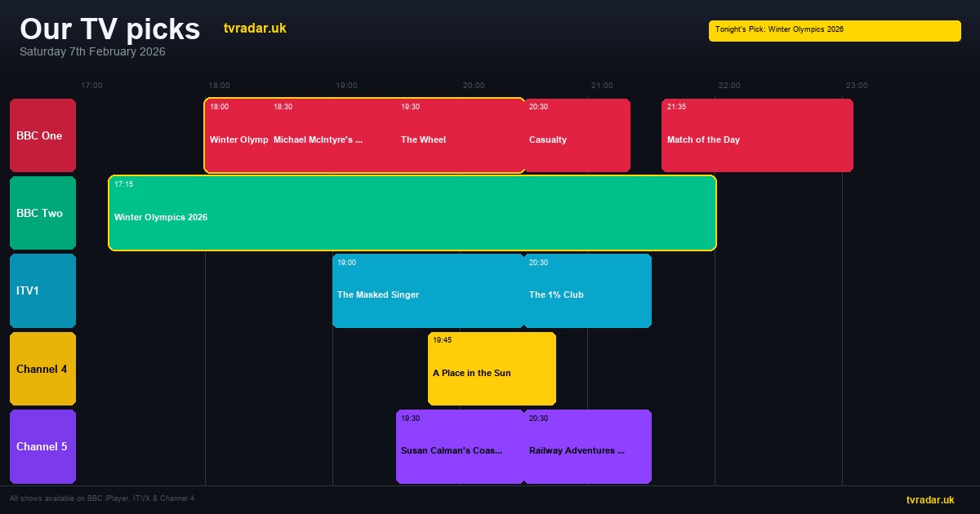Select the BBC One channel label
This screenshot has width=980, height=514.
(x=42, y=135)
